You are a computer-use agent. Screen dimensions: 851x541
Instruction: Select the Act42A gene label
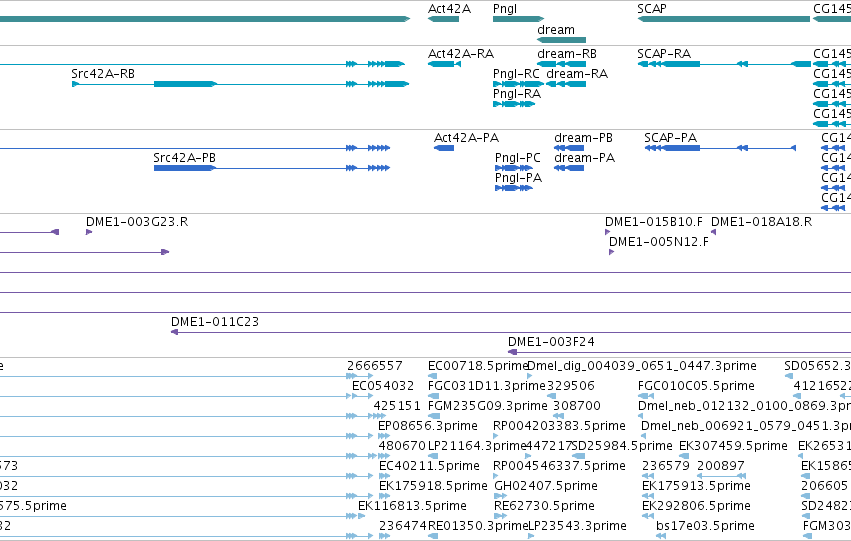(x=449, y=9)
